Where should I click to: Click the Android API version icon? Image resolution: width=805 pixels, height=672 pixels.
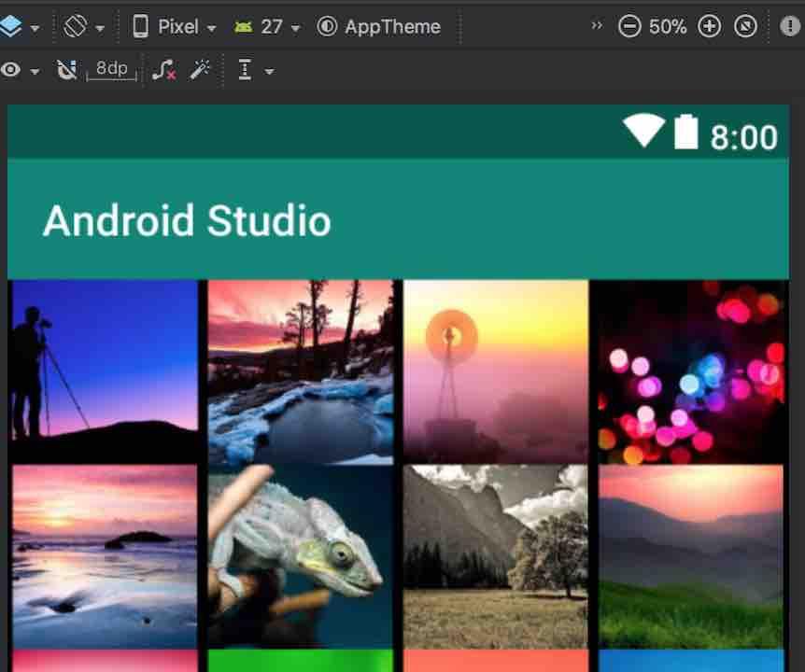(x=244, y=27)
